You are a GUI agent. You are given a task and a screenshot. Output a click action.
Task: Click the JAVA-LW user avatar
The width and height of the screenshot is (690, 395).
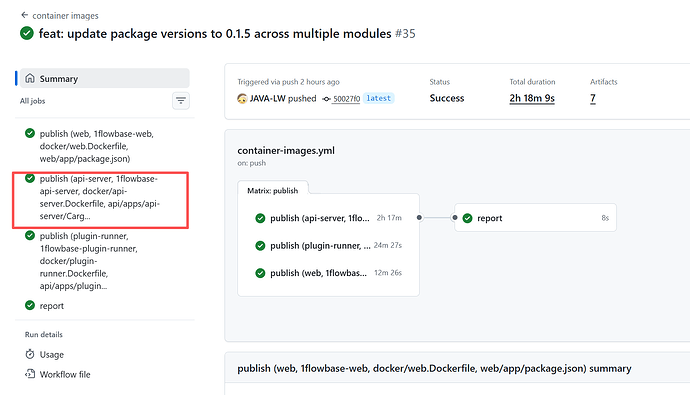point(242,99)
